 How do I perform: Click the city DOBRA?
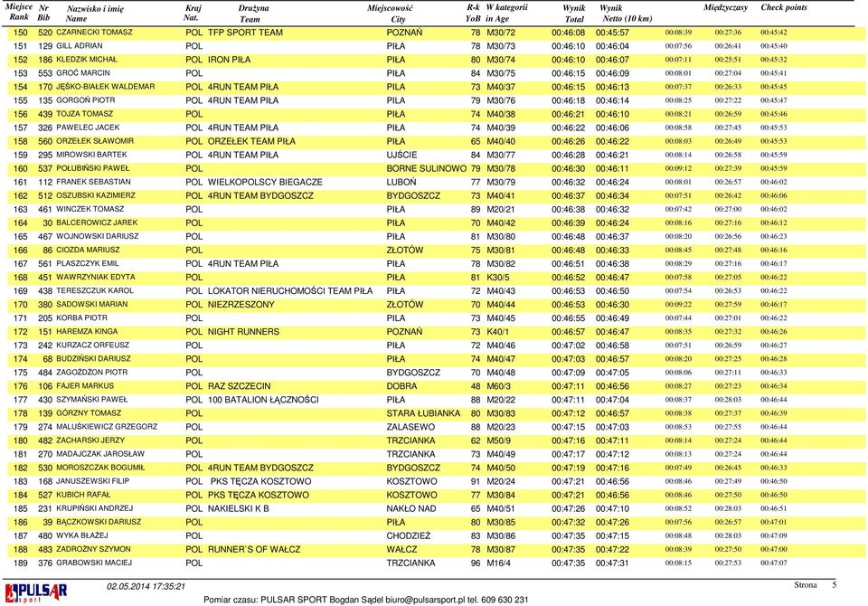coord(401,386)
